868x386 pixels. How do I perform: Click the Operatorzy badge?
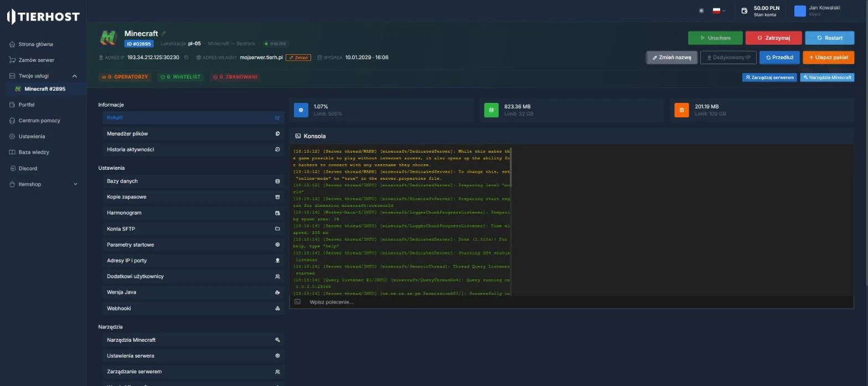pyautogui.click(x=125, y=77)
